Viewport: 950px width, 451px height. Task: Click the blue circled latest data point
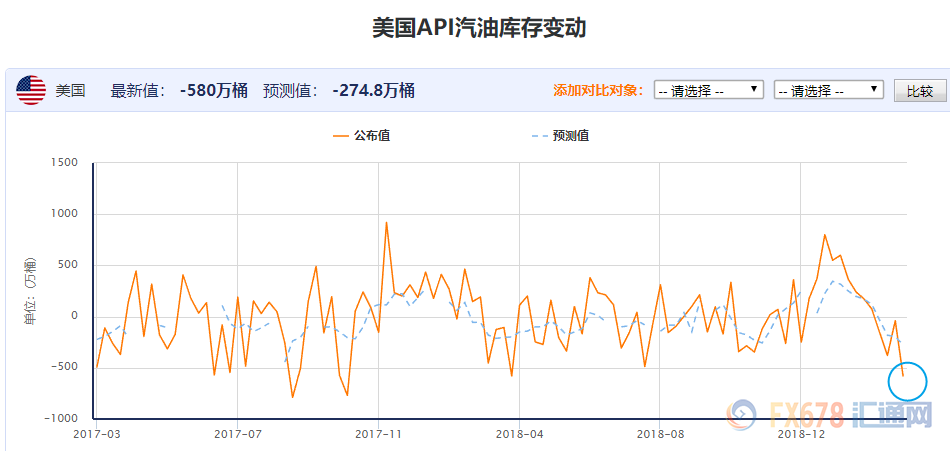click(x=906, y=380)
